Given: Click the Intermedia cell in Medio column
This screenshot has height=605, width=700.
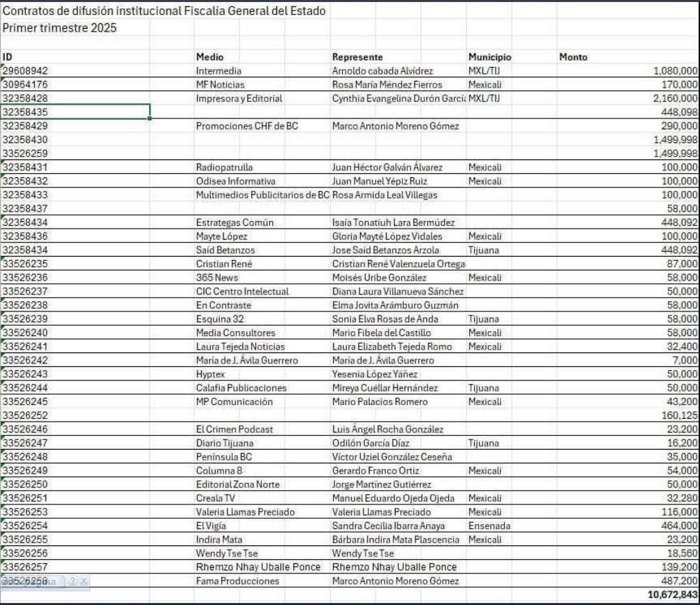Looking at the screenshot, I should tap(218, 70).
